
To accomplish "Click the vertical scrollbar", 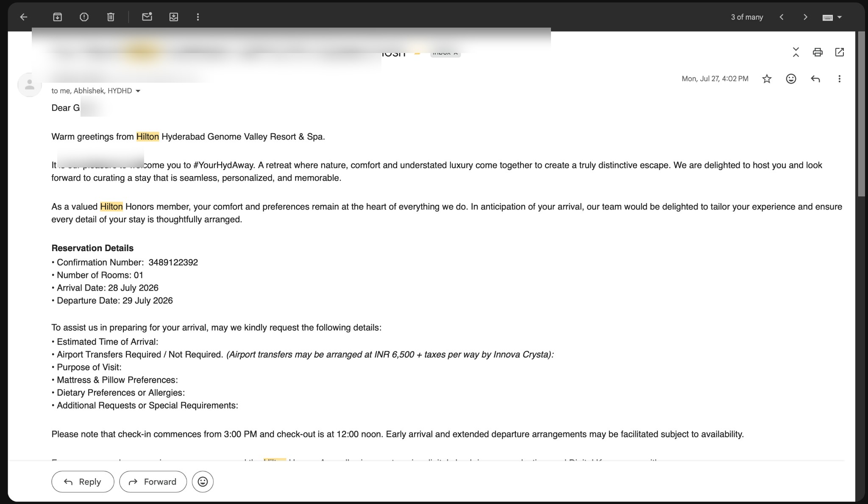I will pos(861,114).
